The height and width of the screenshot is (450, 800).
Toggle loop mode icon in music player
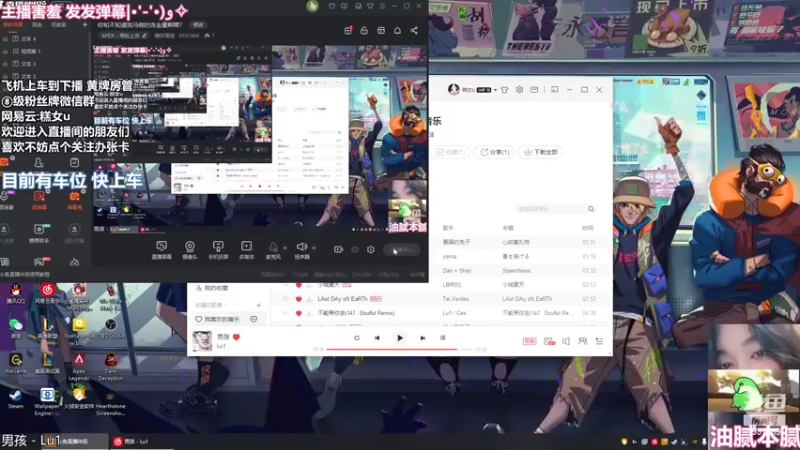click(x=357, y=338)
